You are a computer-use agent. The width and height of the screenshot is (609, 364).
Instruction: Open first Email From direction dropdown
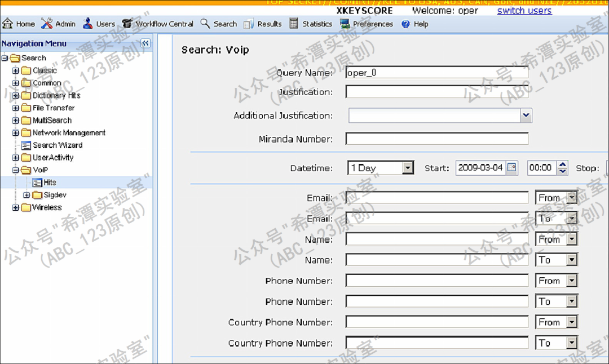pyautogui.click(x=572, y=198)
